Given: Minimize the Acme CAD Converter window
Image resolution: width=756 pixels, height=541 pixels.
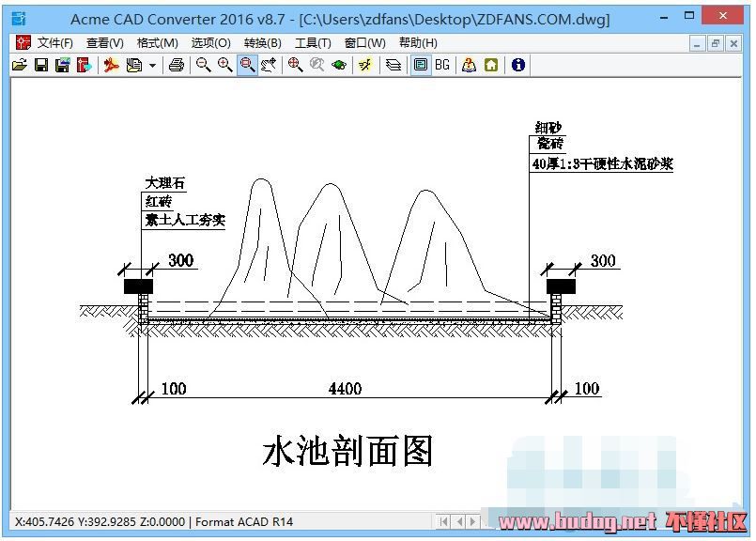Looking at the screenshot, I should pyautogui.click(x=664, y=17).
